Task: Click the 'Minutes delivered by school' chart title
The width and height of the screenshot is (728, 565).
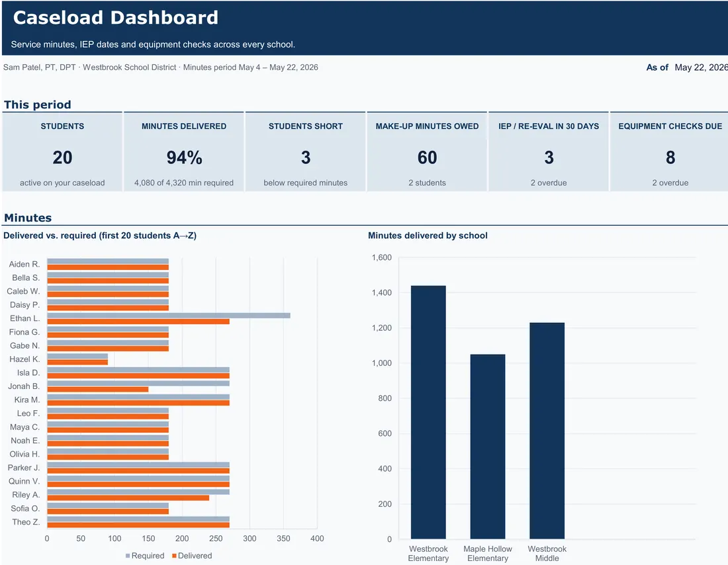Action: point(428,236)
